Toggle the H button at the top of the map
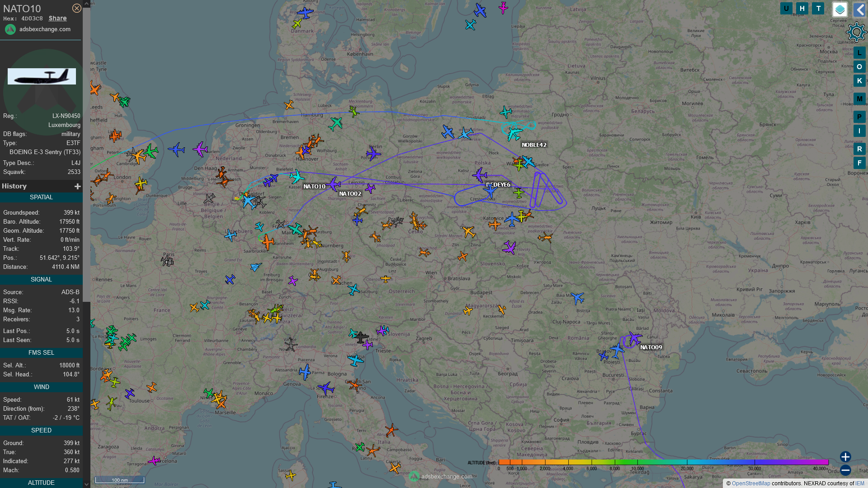868x488 pixels. pos(802,9)
